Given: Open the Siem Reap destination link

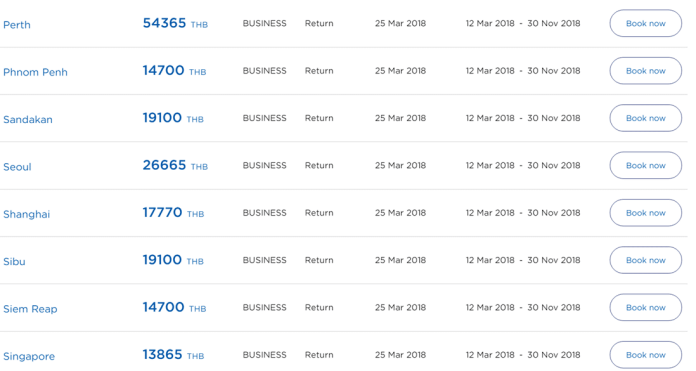Looking at the screenshot, I should pos(30,309).
